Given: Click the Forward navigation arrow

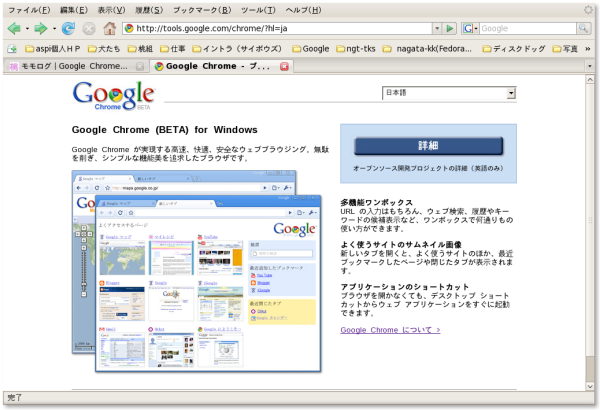Looking at the screenshot, I should (41, 28).
